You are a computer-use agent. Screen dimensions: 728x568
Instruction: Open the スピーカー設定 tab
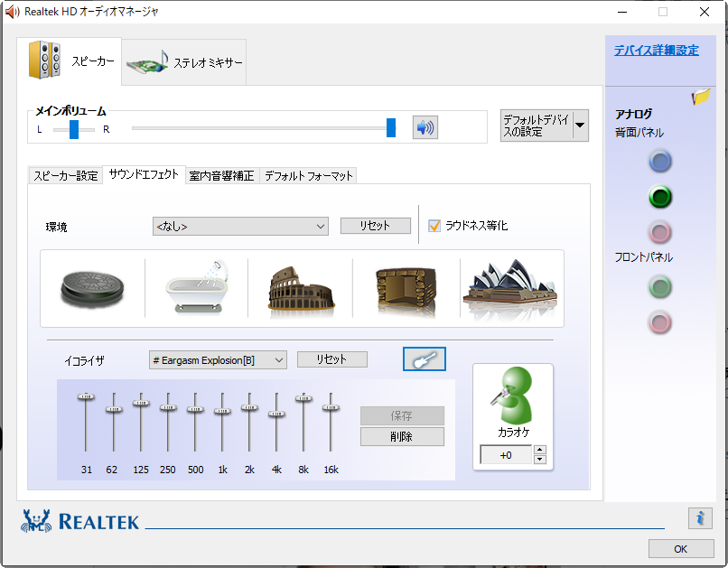click(x=65, y=175)
